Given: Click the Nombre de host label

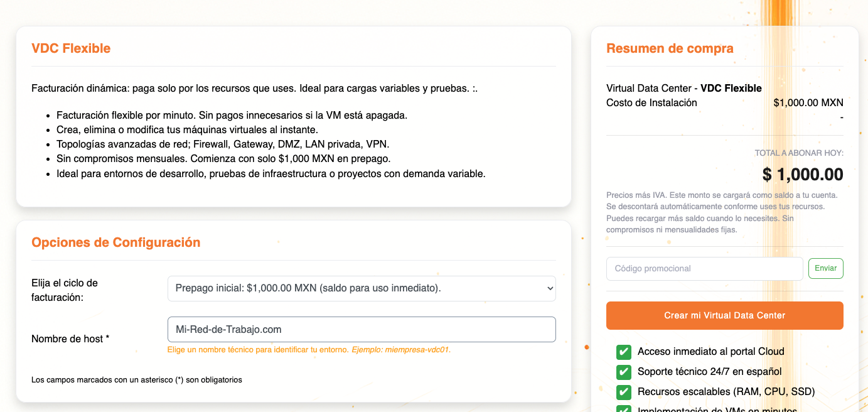Looking at the screenshot, I should coord(70,339).
